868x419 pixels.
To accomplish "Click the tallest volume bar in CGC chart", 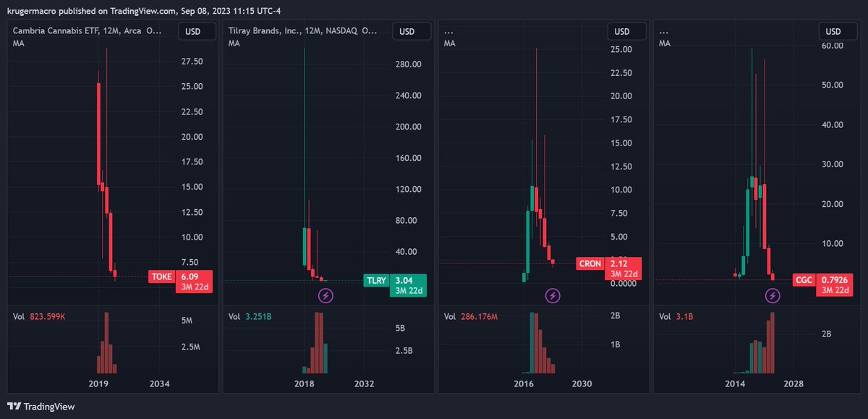I will [773, 342].
